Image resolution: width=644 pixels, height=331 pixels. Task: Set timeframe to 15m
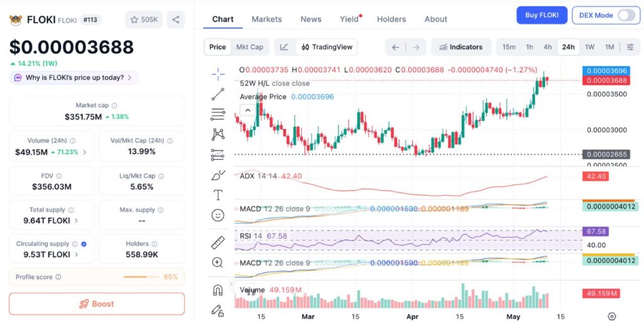[x=509, y=47]
